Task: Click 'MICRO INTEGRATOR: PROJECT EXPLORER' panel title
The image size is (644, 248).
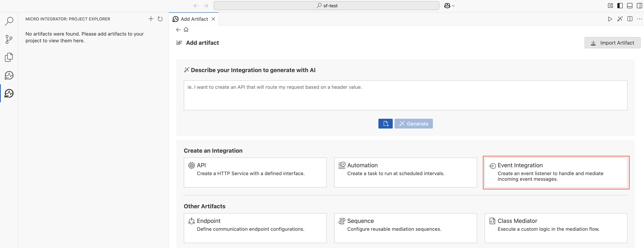Action: 68,19
